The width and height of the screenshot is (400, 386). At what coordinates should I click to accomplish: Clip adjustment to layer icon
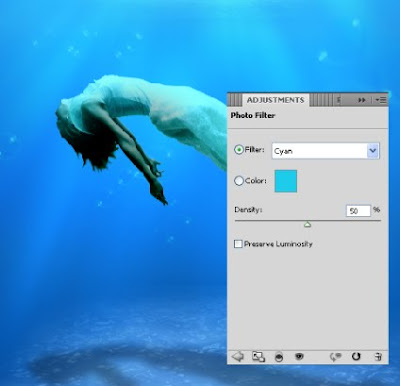coord(279,357)
